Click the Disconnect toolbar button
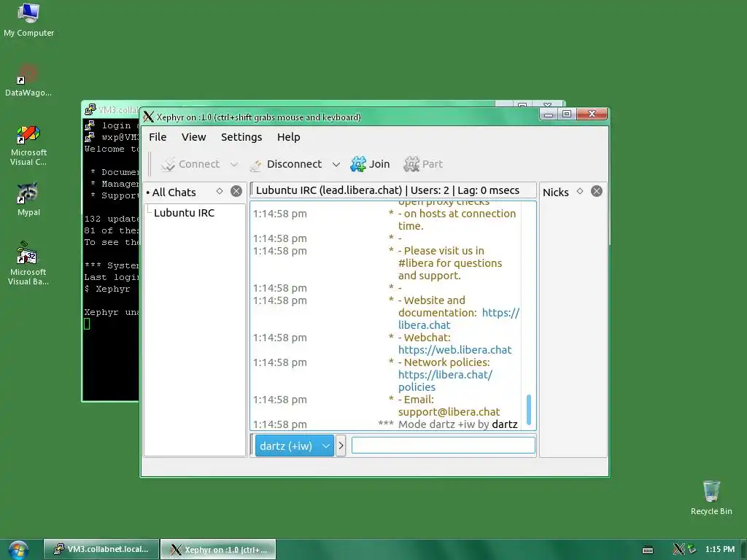The width and height of the screenshot is (747, 560). [x=286, y=164]
